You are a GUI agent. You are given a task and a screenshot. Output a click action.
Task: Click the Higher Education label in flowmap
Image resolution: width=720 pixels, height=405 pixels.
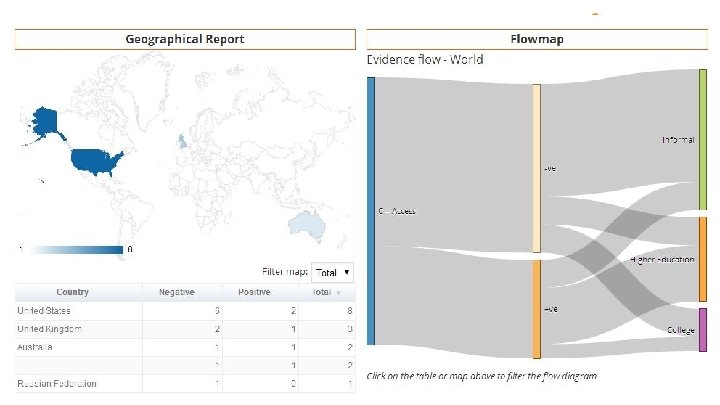(662, 259)
